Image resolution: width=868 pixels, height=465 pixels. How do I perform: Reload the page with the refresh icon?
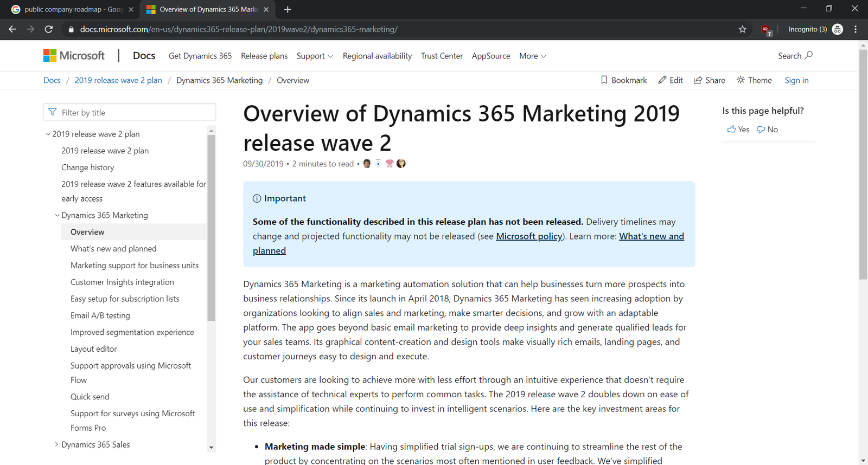49,29
